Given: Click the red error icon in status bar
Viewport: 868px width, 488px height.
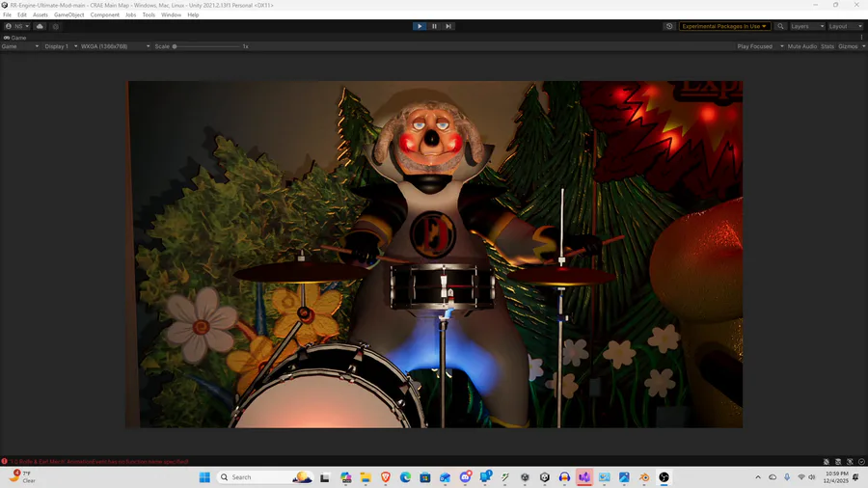Looking at the screenshot, I should tap(5, 461).
